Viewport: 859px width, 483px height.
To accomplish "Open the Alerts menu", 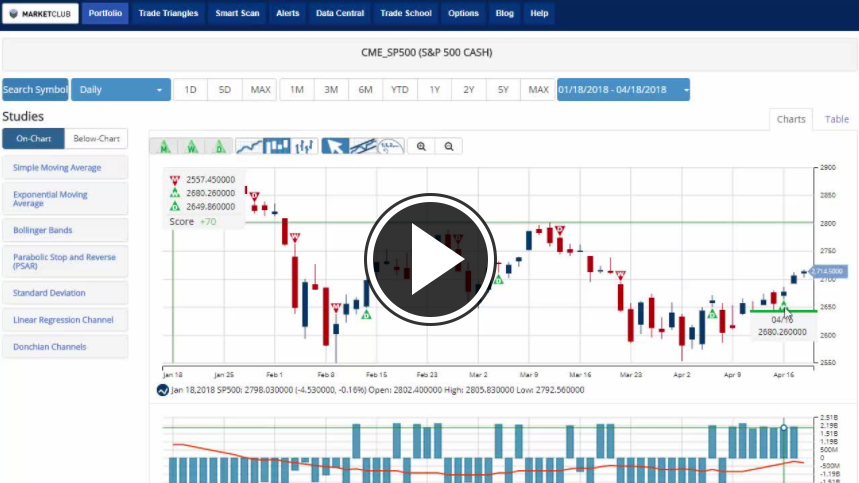I will point(288,13).
